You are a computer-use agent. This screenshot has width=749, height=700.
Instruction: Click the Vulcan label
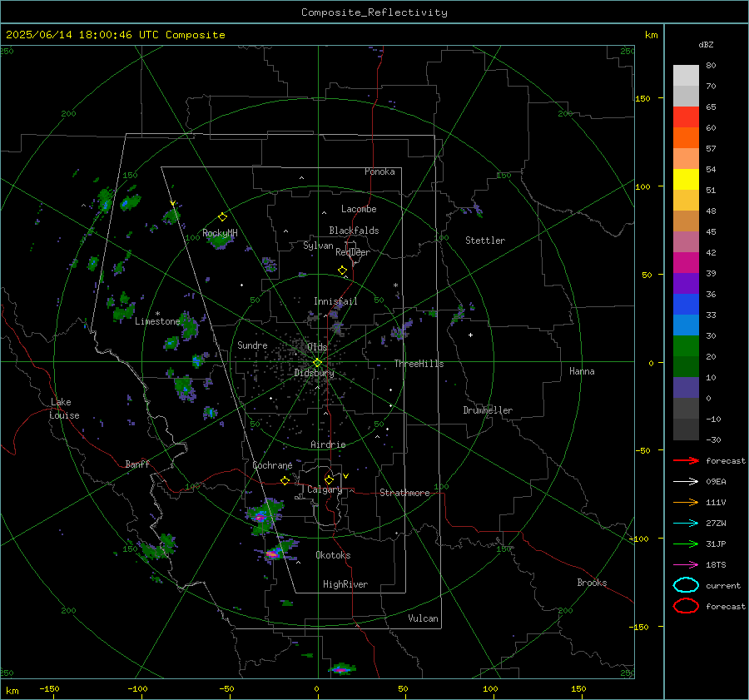click(x=423, y=618)
